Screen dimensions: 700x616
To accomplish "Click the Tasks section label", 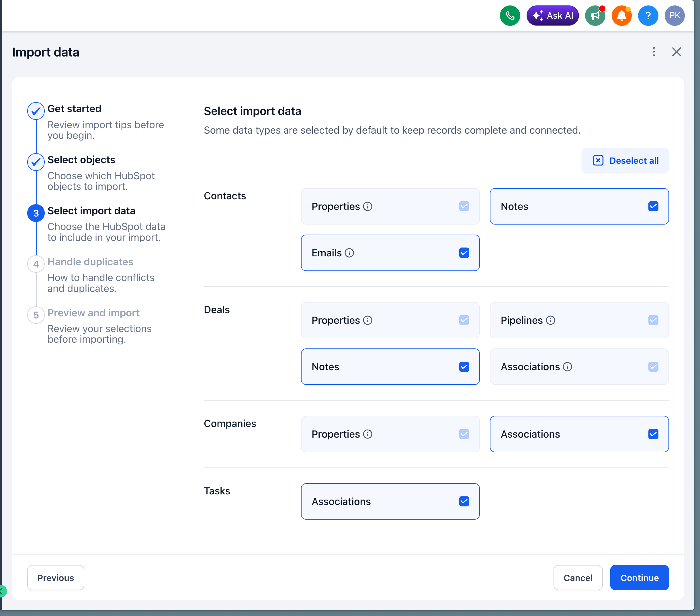I will (217, 491).
